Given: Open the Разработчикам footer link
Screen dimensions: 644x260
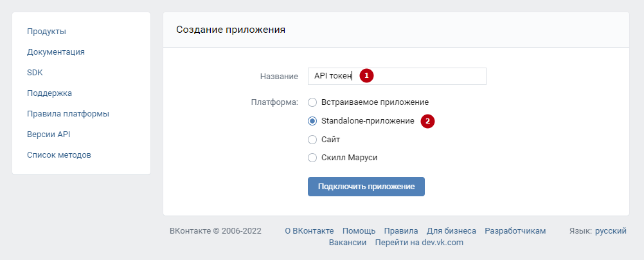Looking at the screenshot, I should (x=515, y=231).
